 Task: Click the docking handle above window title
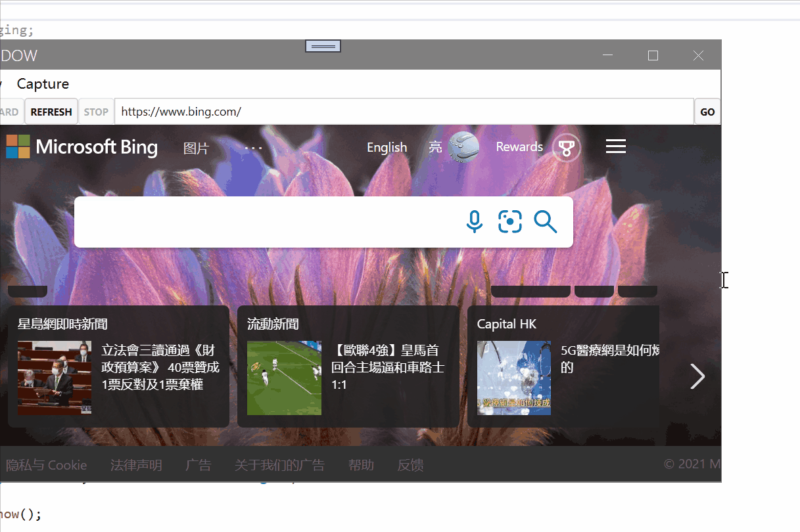(x=323, y=46)
